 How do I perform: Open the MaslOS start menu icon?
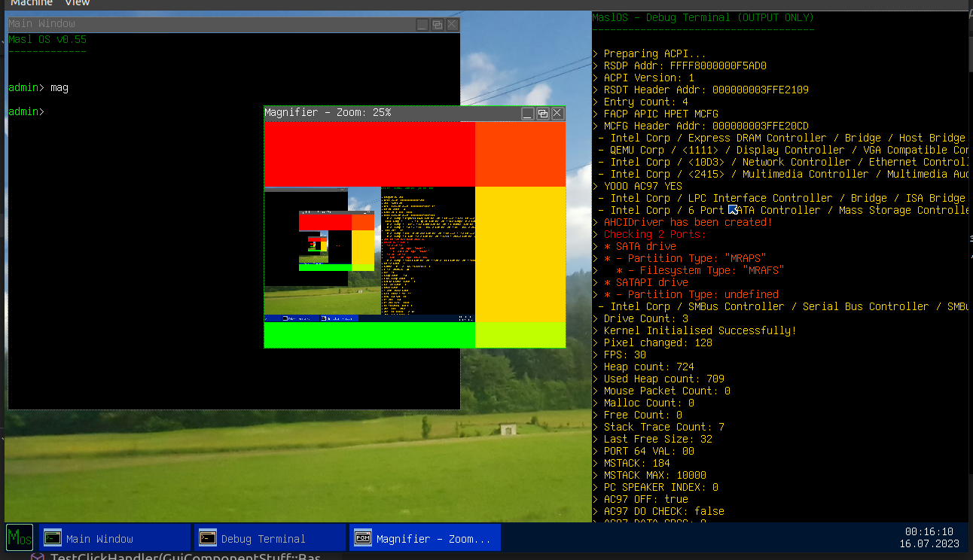click(x=20, y=537)
